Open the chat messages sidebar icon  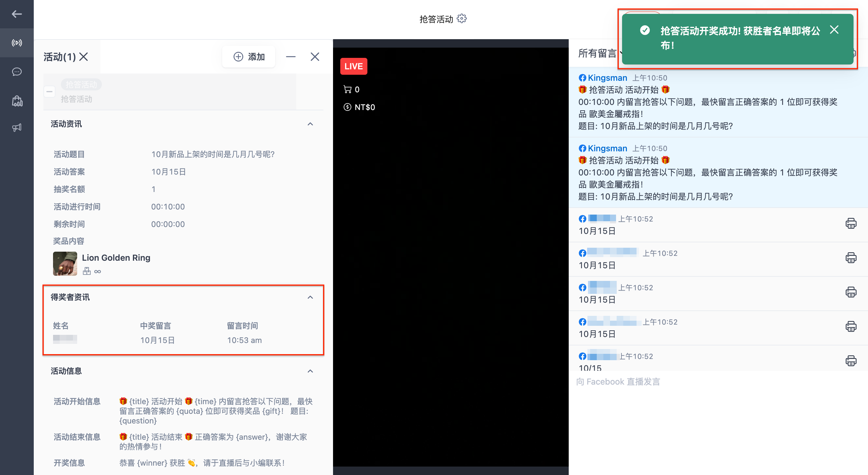pos(17,72)
